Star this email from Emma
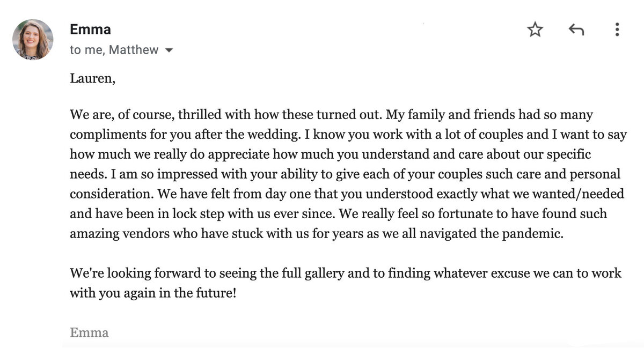The height and width of the screenshot is (348, 644). click(x=535, y=30)
